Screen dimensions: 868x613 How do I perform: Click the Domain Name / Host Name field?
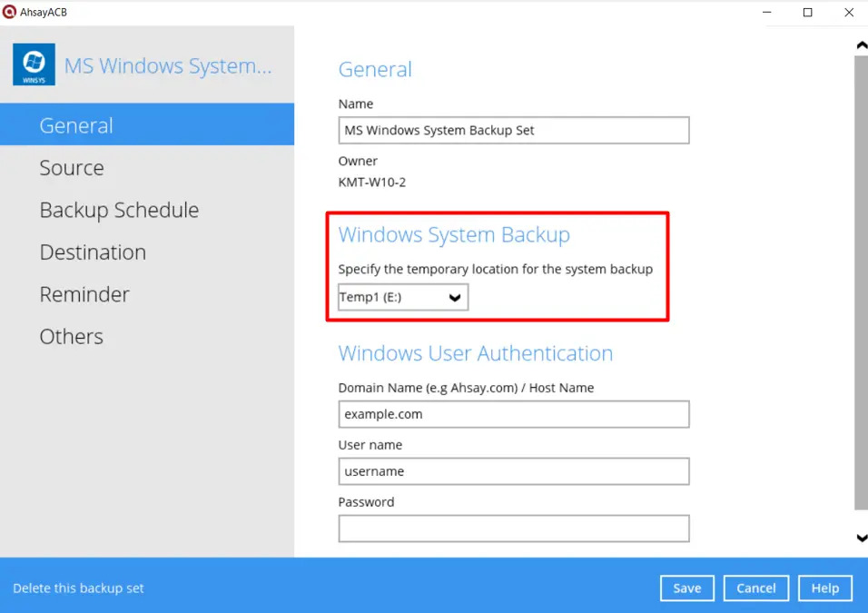(x=513, y=414)
